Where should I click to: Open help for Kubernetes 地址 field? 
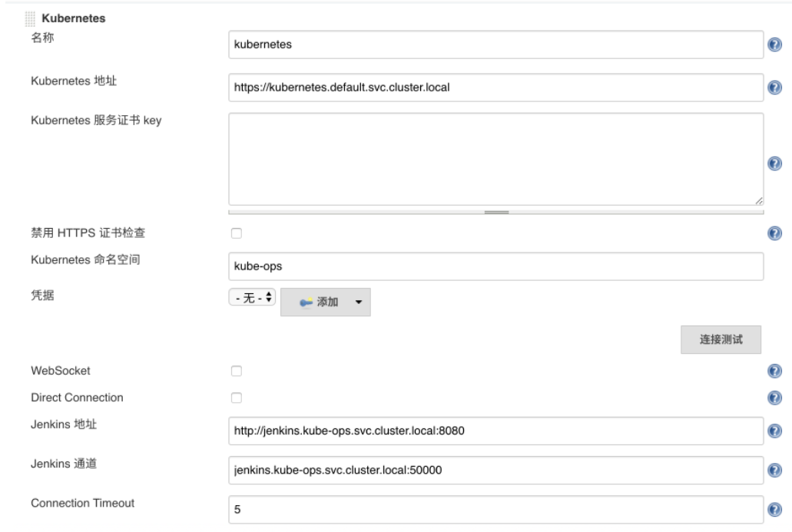(x=774, y=88)
